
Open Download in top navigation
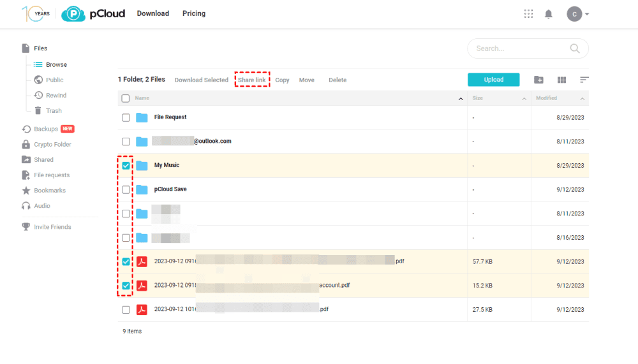point(153,13)
